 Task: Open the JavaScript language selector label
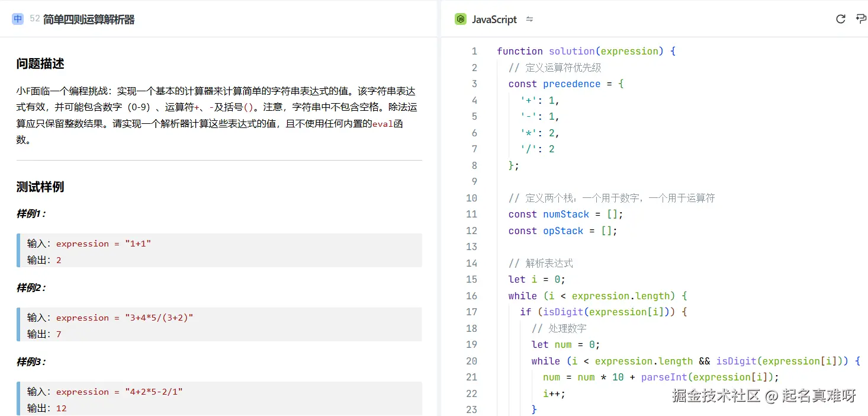[494, 20]
